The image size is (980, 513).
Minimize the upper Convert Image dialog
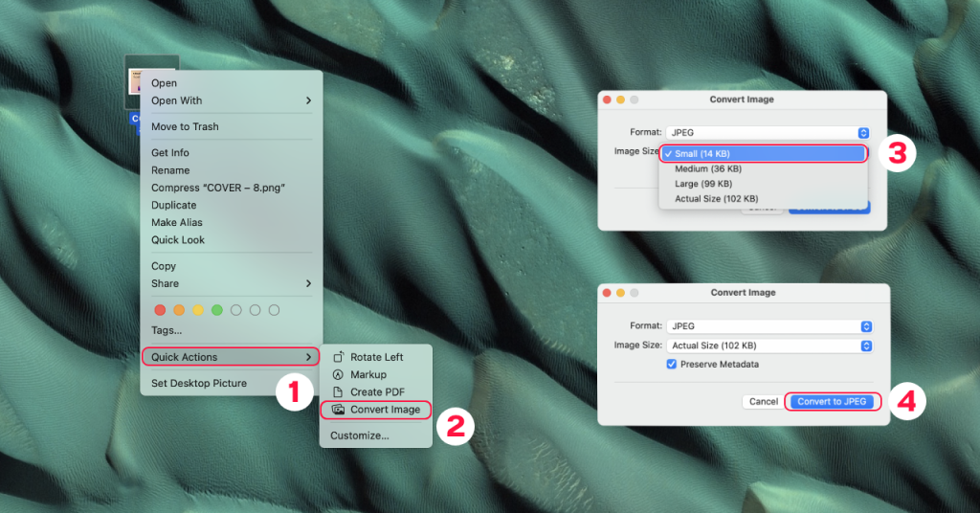(620, 100)
